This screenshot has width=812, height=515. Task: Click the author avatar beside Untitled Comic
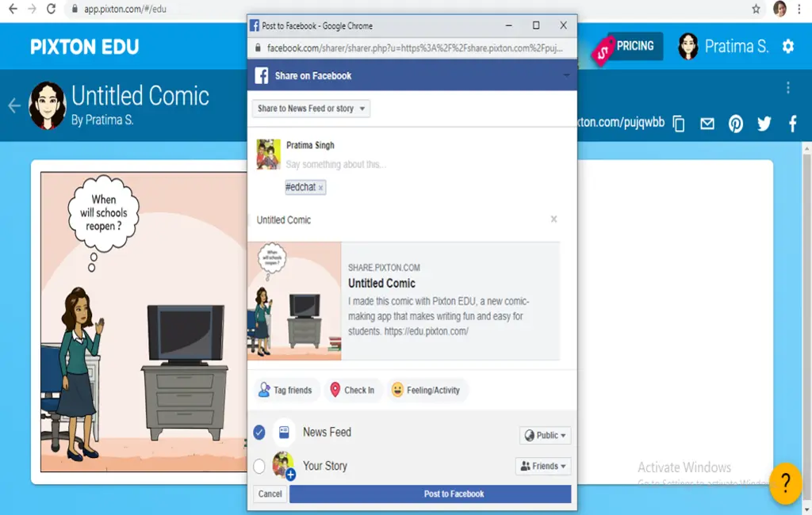pos(48,105)
